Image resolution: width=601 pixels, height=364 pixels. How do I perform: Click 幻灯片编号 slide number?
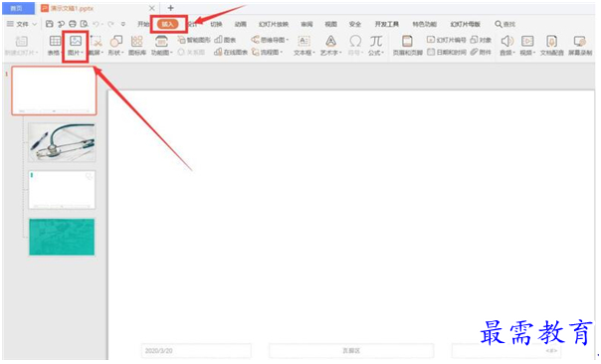pos(446,40)
